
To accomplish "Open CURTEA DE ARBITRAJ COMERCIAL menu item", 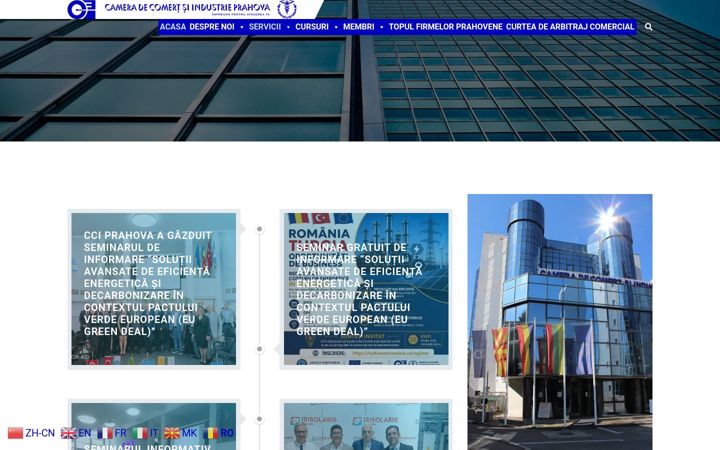I will pos(570,27).
